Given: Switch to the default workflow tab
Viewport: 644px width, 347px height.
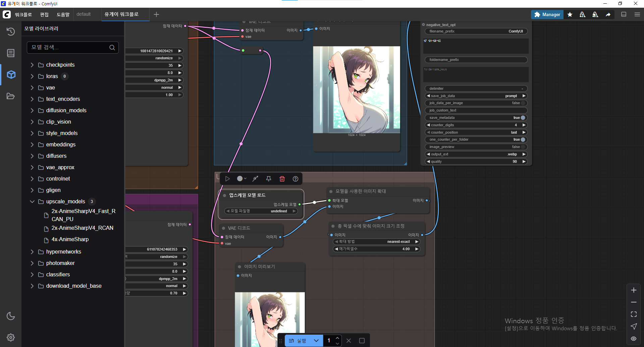Looking at the screenshot, I should (84, 14).
